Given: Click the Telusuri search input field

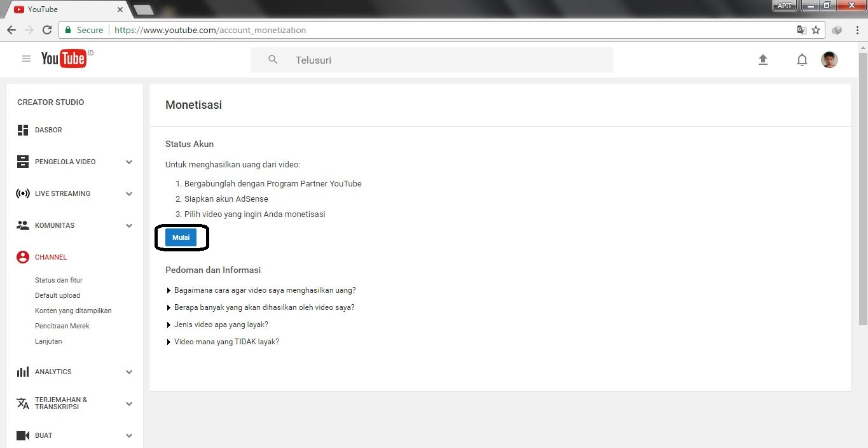Looking at the screenshot, I should pos(432,59).
